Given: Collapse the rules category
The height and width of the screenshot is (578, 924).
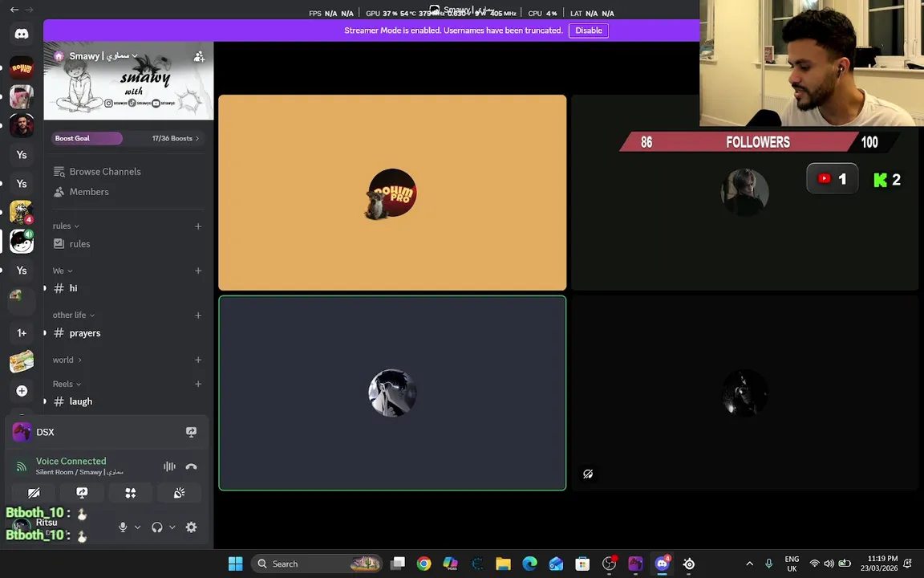Looking at the screenshot, I should tap(66, 226).
